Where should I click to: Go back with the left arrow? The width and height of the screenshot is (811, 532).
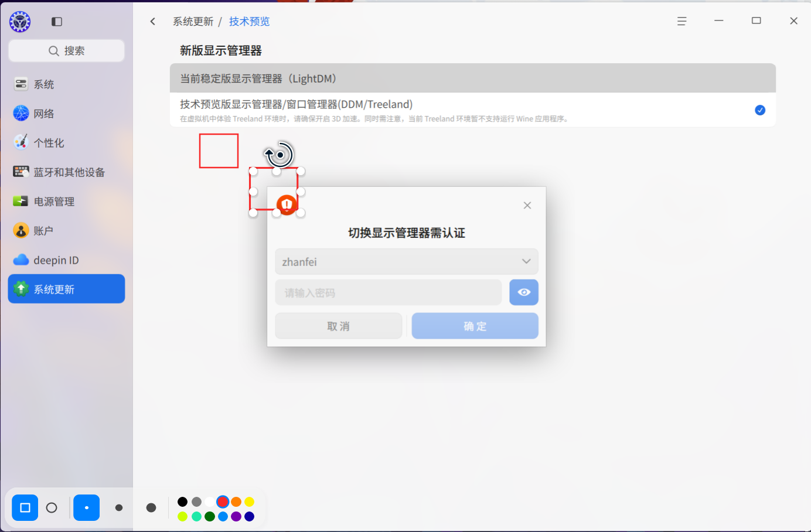[153, 22]
